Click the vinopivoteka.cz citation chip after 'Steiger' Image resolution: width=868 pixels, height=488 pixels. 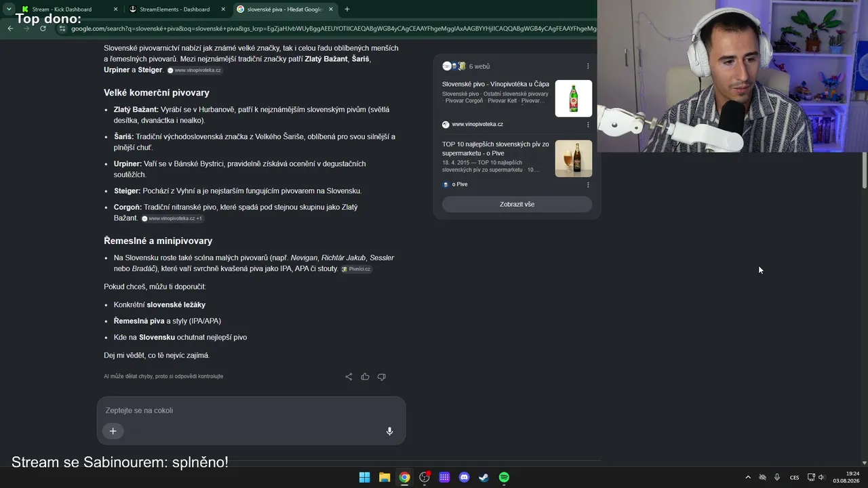click(x=195, y=70)
